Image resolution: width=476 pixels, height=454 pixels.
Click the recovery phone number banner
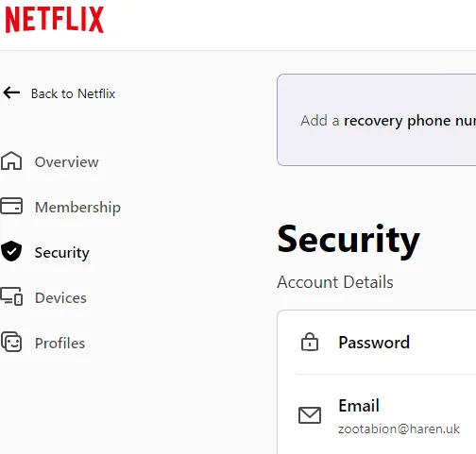pos(377,120)
